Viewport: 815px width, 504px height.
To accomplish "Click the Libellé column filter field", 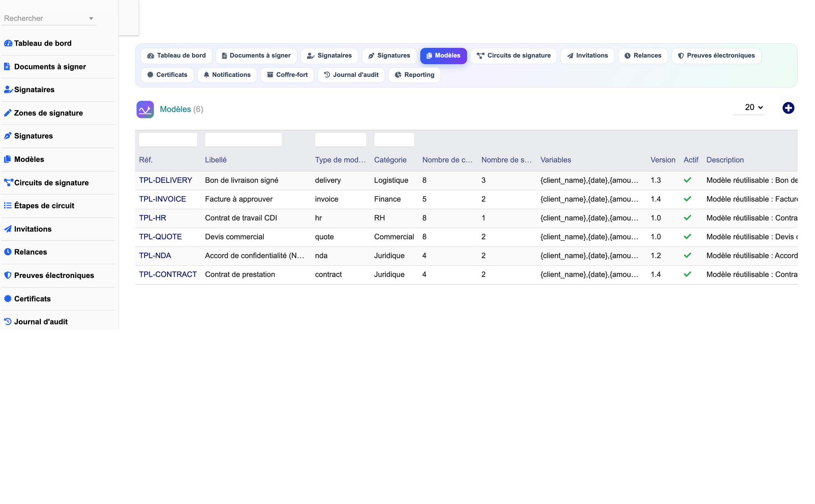I will point(243,140).
